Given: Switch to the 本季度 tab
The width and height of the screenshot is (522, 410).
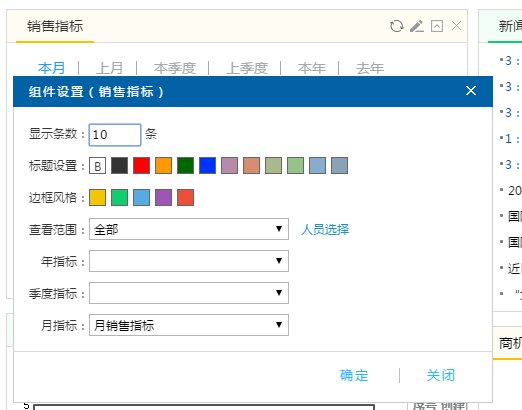Looking at the screenshot, I should (175, 68).
